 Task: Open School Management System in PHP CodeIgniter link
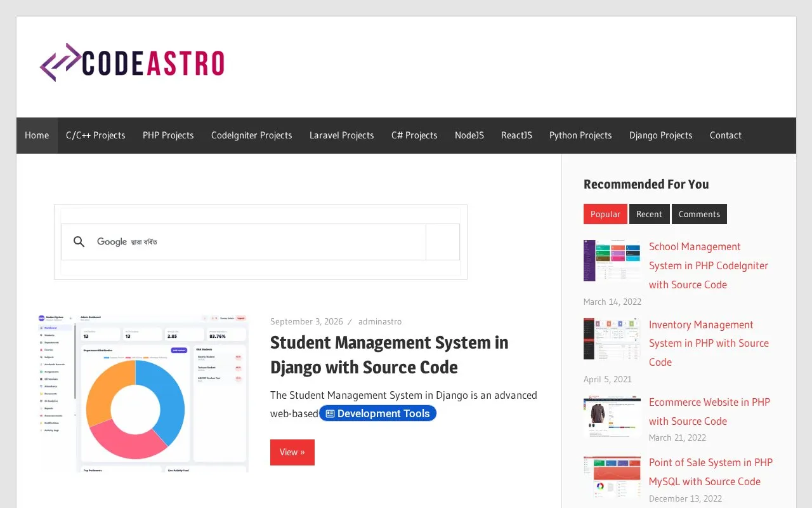[x=709, y=265]
